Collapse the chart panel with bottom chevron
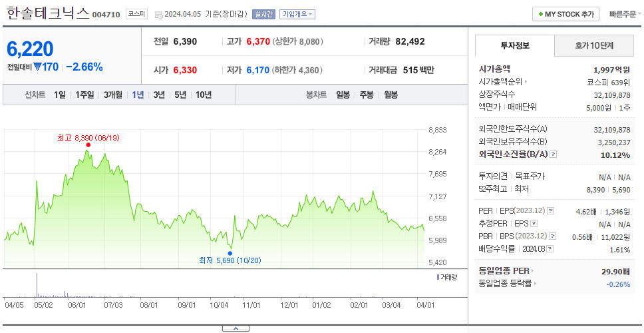644x333 pixels. pyautogui.click(x=236, y=328)
